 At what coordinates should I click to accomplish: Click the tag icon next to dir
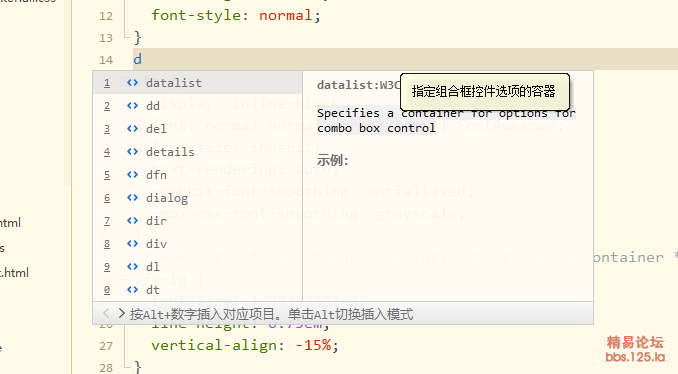point(132,221)
